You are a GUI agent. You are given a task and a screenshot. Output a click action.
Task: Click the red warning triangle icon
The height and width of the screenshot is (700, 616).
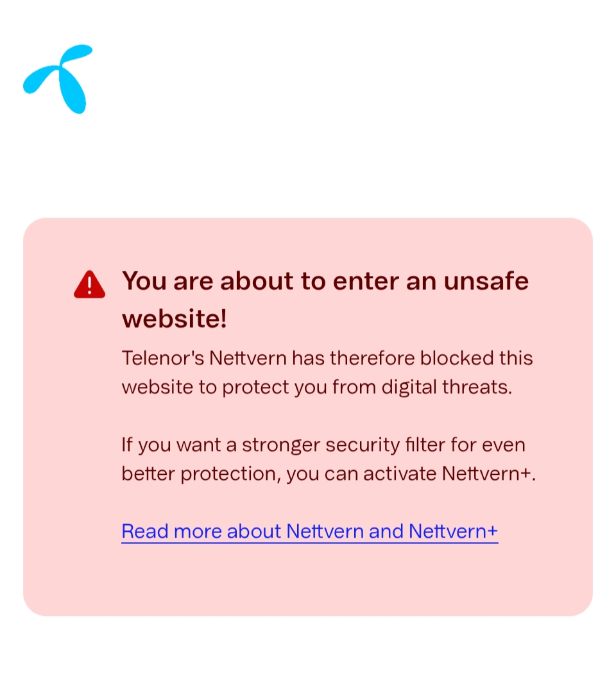point(89,284)
